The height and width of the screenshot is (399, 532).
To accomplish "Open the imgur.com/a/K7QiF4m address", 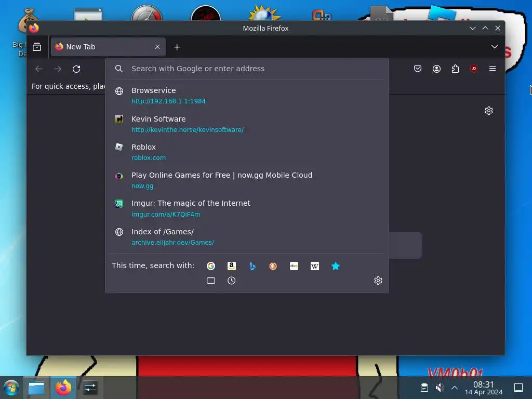I will (x=166, y=215).
